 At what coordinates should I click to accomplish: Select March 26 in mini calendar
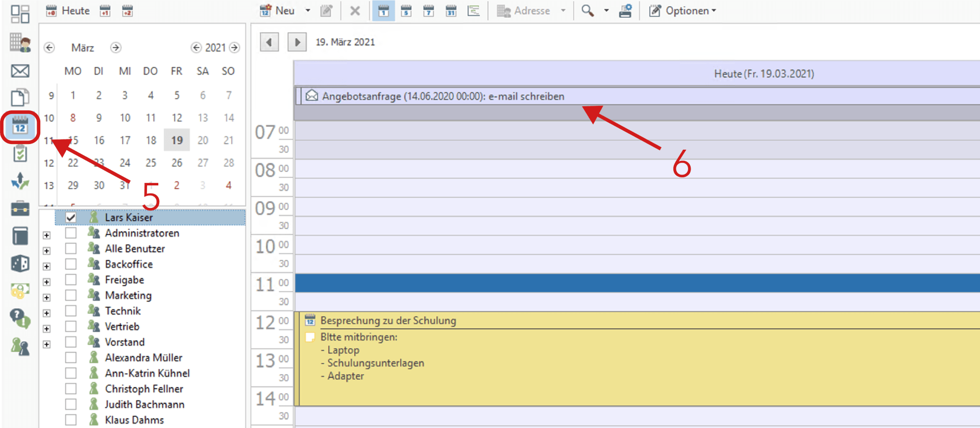177,163
